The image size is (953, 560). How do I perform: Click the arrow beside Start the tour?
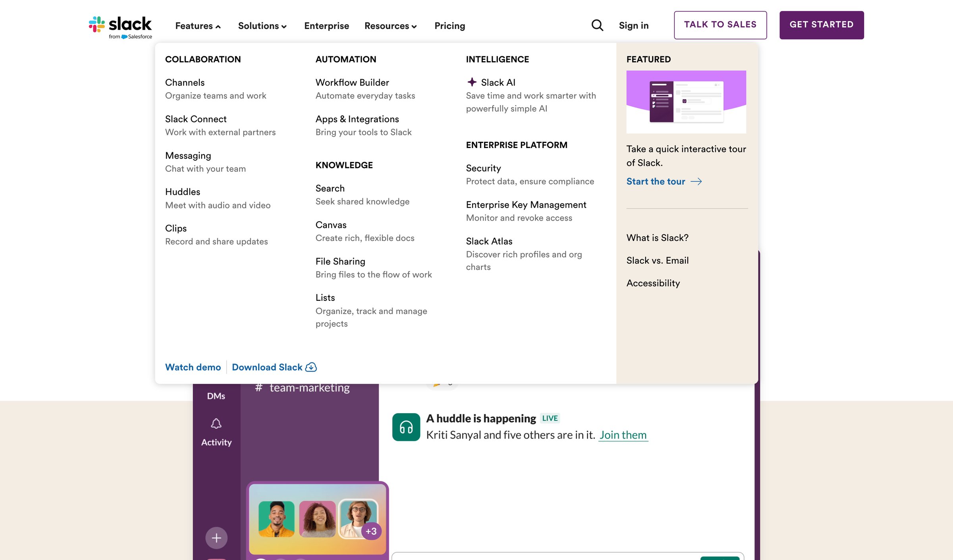click(x=696, y=181)
